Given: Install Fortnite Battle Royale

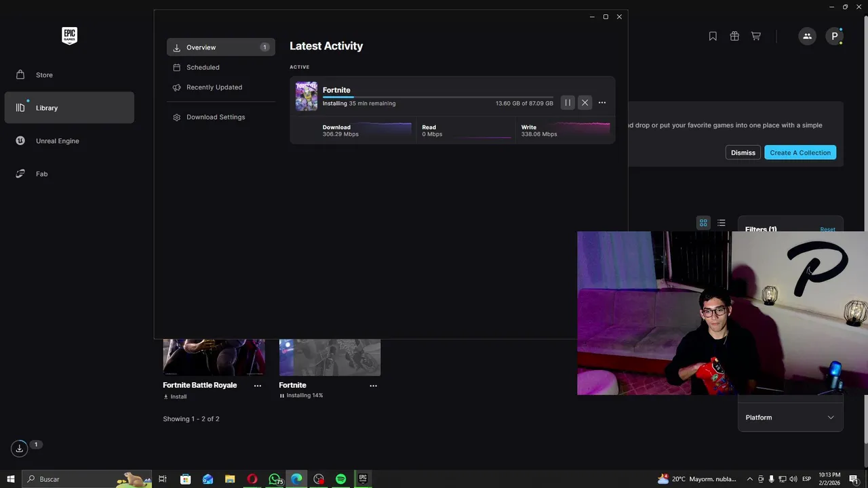Looking at the screenshot, I should coord(175,396).
